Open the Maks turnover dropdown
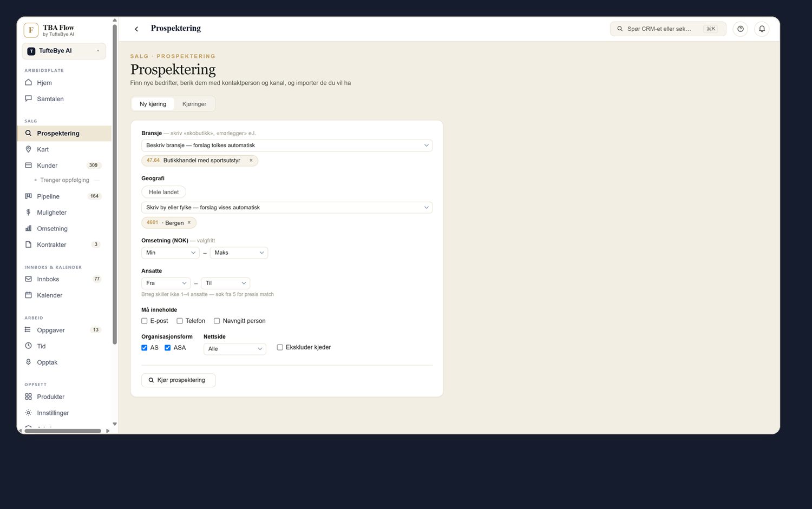 239,253
